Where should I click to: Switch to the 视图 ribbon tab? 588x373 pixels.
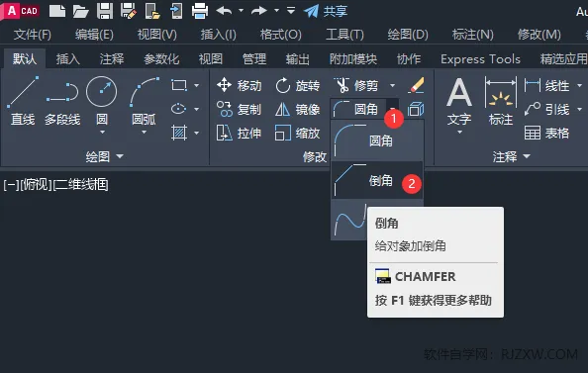(211, 58)
